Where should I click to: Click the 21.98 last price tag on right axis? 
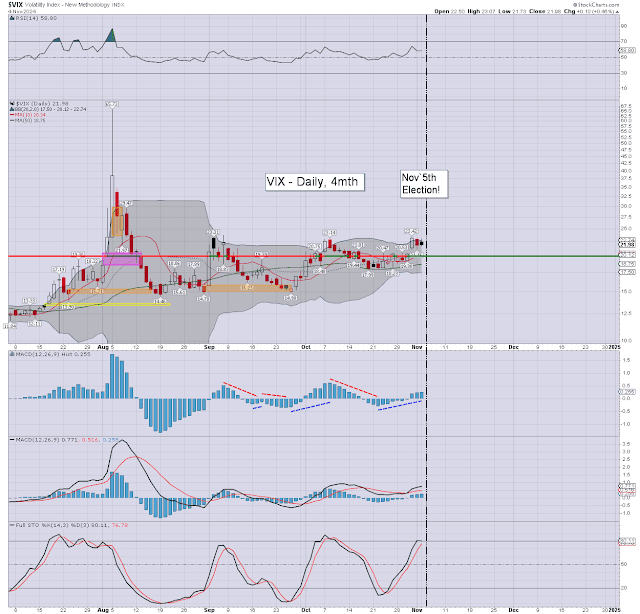coord(627,245)
